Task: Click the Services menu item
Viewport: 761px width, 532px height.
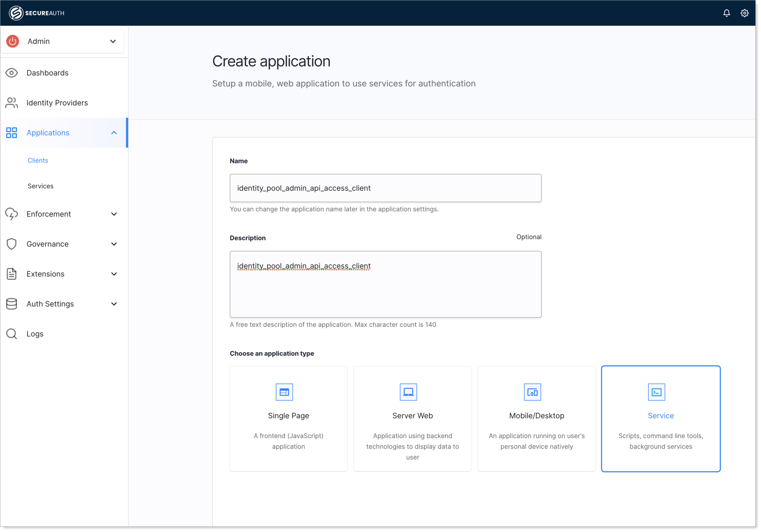Action: click(40, 186)
